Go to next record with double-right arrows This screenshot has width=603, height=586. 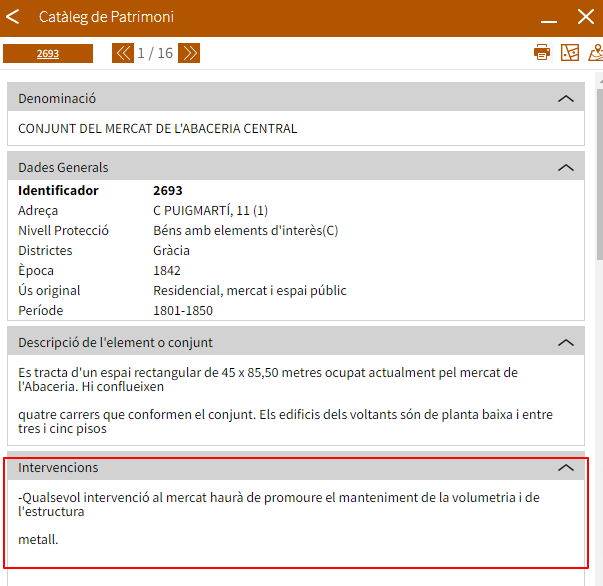pyautogui.click(x=189, y=53)
